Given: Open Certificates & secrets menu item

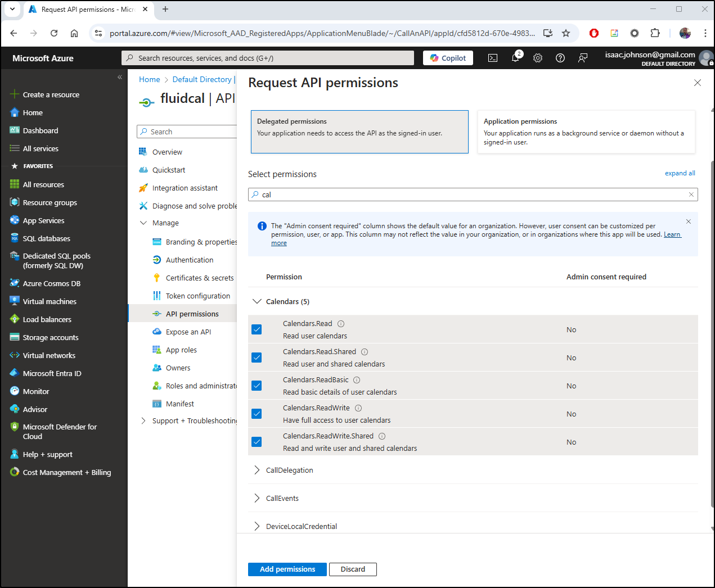Looking at the screenshot, I should coord(200,278).
